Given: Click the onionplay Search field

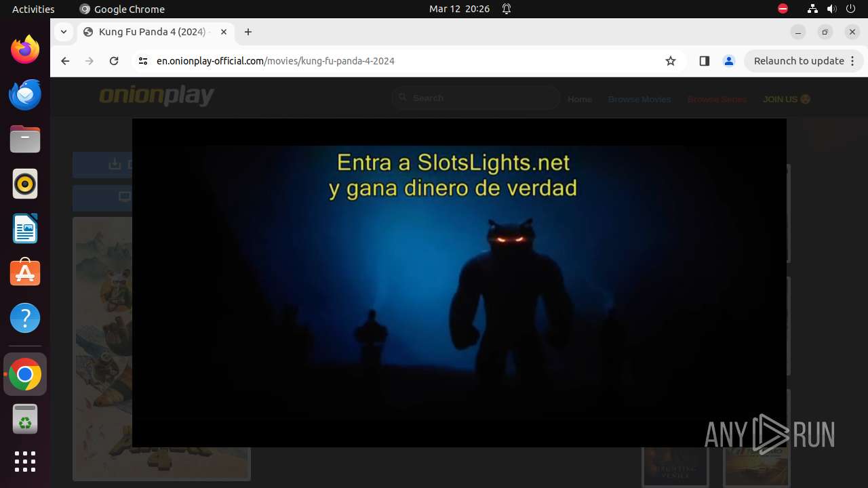Looking at the screenshot, I should (x=476, y=98).
